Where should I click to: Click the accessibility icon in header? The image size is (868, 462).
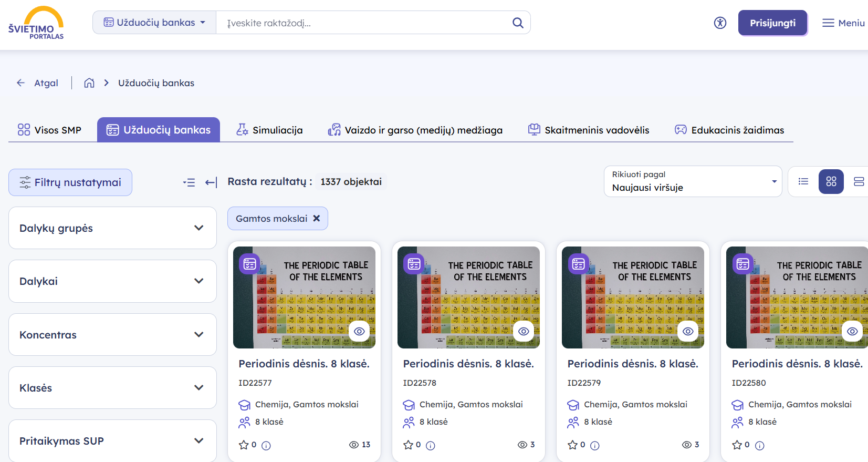coord(720,23)
